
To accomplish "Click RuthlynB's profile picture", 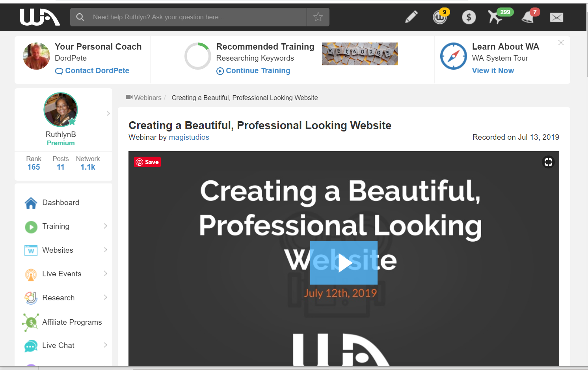I will (61, 109).
